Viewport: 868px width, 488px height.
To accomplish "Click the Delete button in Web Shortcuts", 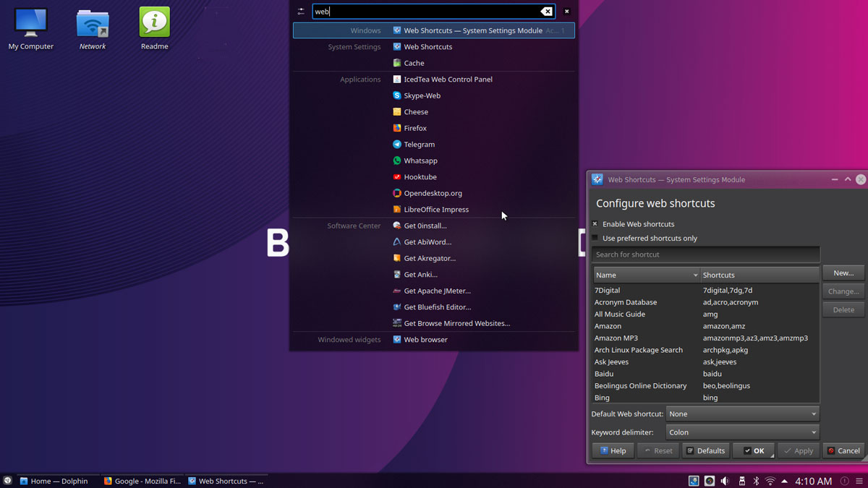I will (x=843, y=309).
